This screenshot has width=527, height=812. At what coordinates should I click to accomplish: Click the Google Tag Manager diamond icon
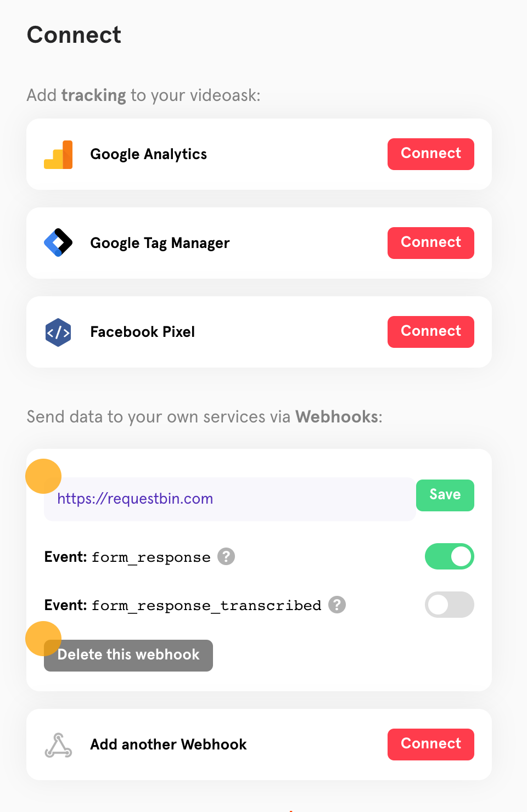pos(58,243)
